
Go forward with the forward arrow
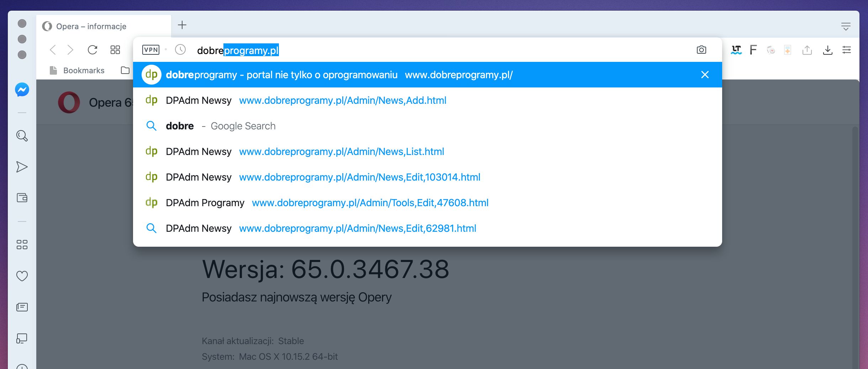point(70,50)
